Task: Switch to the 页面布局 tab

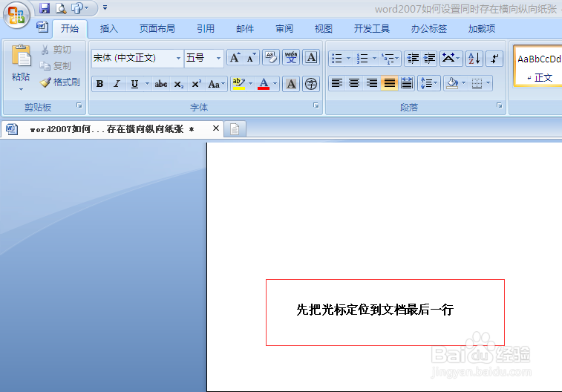Action: click(x=157, y=29)
